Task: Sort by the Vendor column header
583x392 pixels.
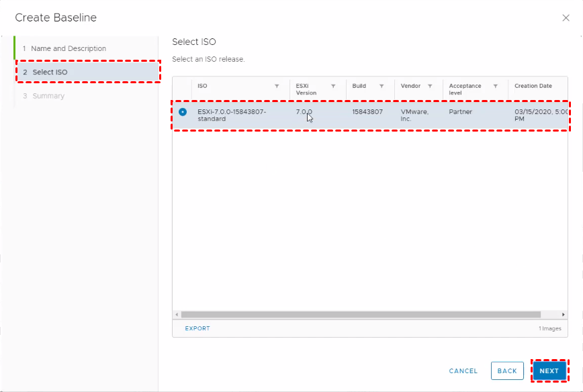Action: (410, 86)
